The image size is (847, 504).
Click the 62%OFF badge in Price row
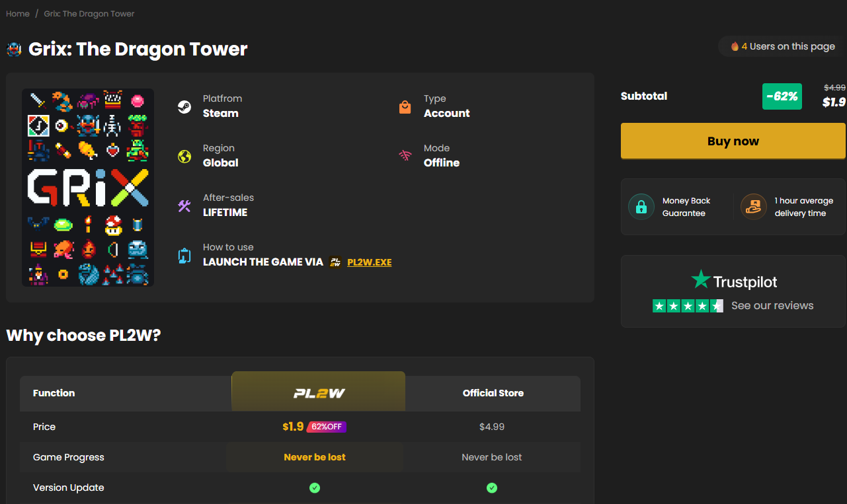click(x=327, y=427)
